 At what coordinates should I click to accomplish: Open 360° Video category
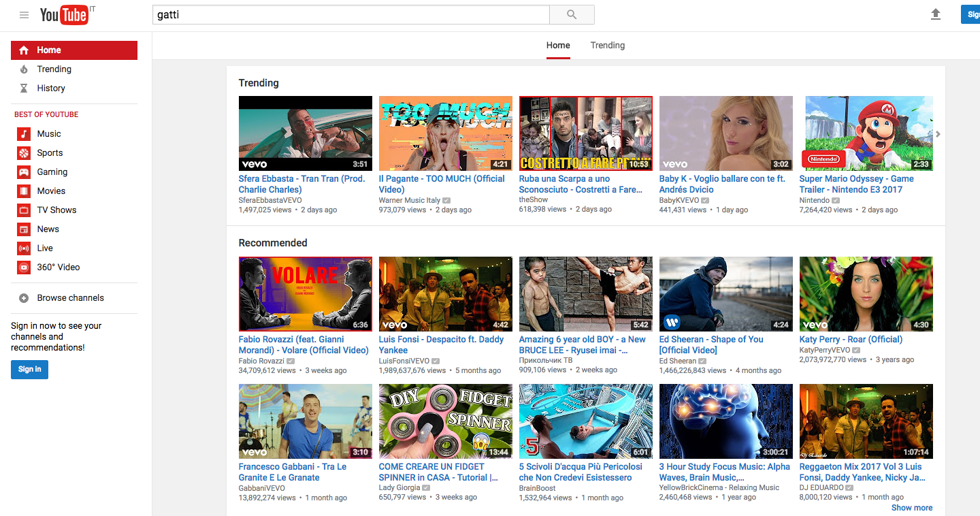[x=58, y=268]
